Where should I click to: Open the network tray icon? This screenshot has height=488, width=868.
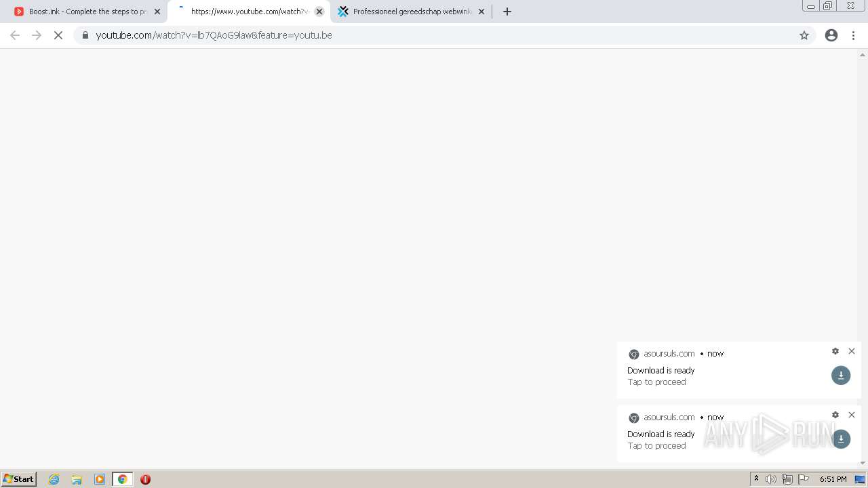coord(787,479)
